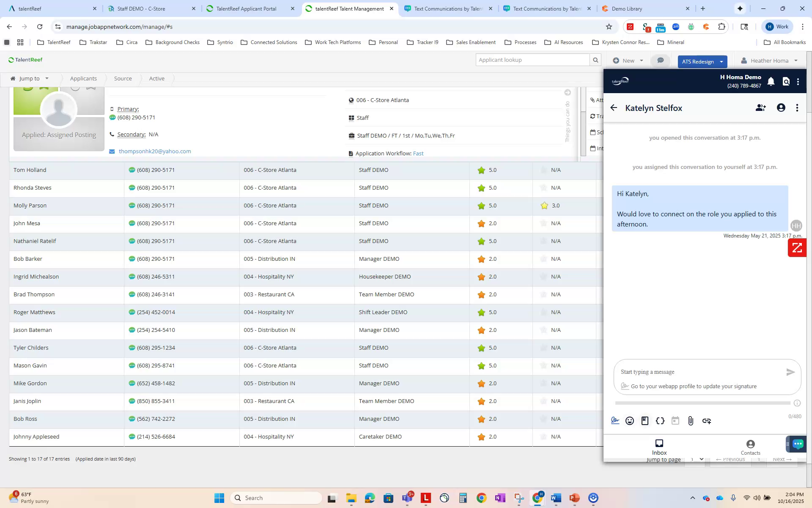Open saved message templates bookmark icon
The width and height of the screenshot is (812, 508).
(645, 421)
